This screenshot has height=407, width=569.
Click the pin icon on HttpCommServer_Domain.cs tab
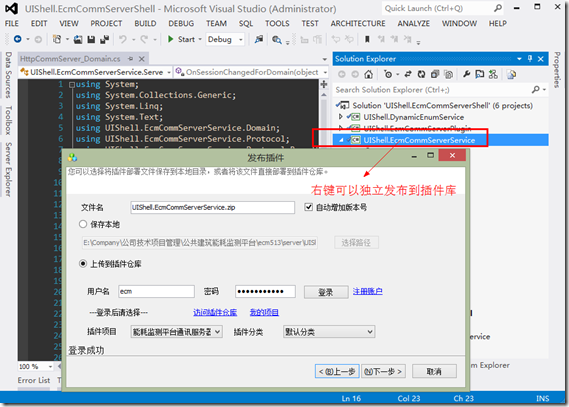click(x=130, y=59)
